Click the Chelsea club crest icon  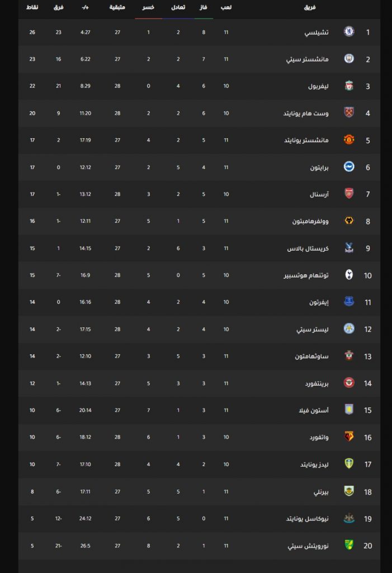[349, 32]
